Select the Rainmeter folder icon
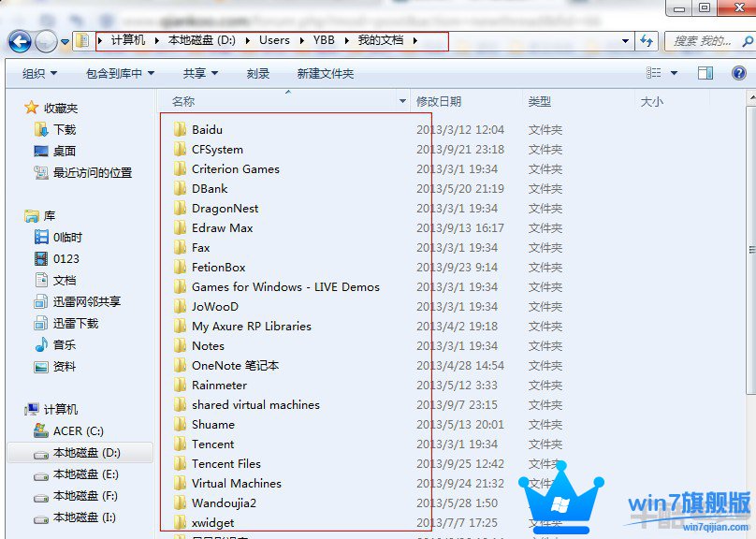 click(180, 385)
